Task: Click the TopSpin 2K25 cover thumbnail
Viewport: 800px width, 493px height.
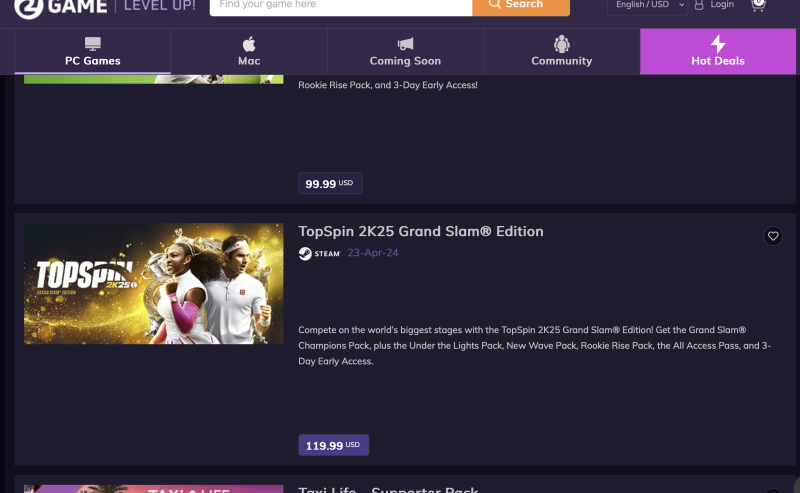Action: point(153,283)
